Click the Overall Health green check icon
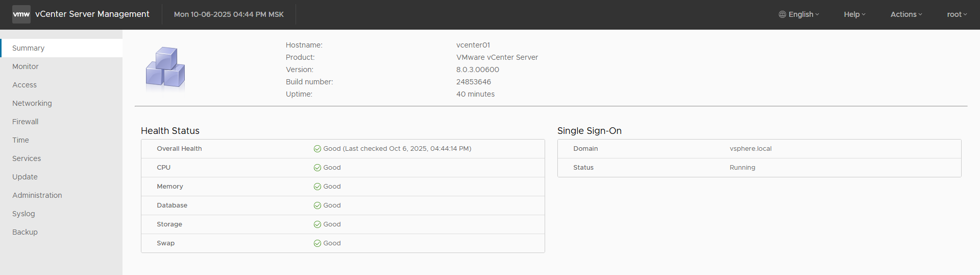This screenshot has width=980, height=275. pos(317,149)
